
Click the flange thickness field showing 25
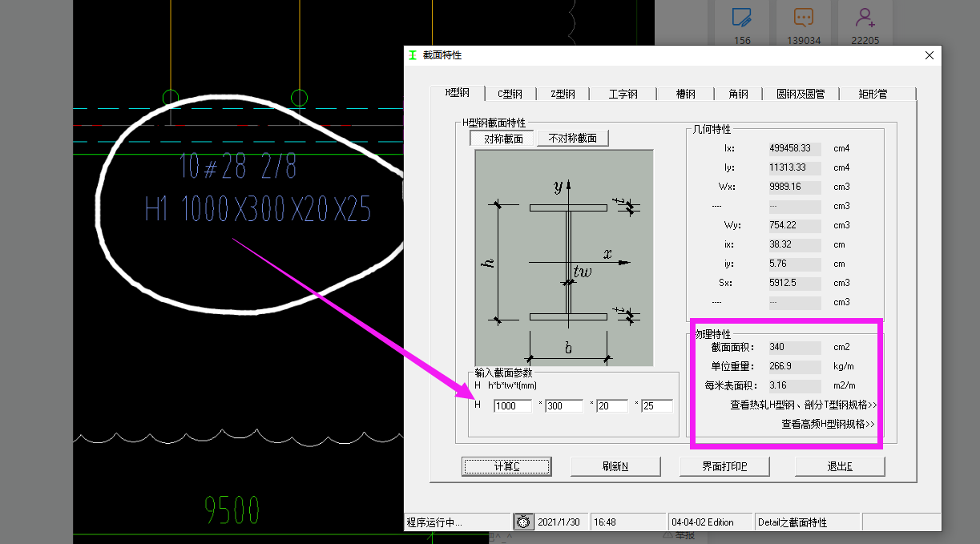pyautogui.click(x=657, y=406)
